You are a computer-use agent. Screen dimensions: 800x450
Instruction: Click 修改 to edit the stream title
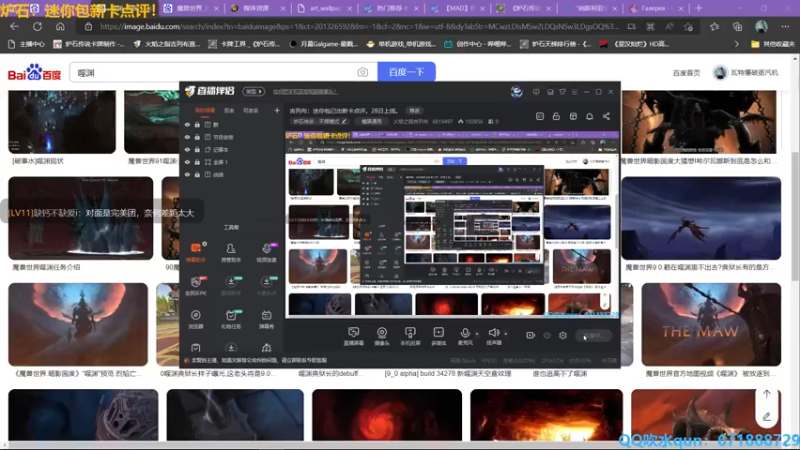coord(414,110)
